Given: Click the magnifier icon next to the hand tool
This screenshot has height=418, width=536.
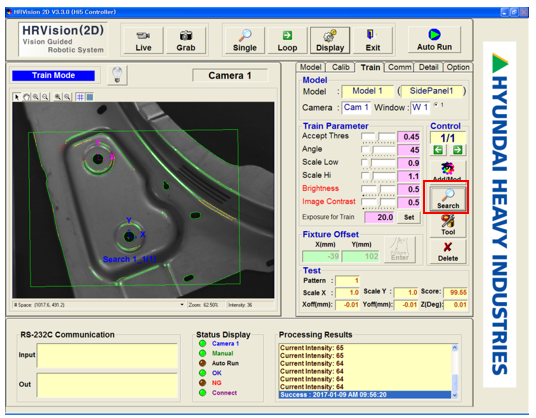Looking at the screenshot, I should (x=36, y=97).
